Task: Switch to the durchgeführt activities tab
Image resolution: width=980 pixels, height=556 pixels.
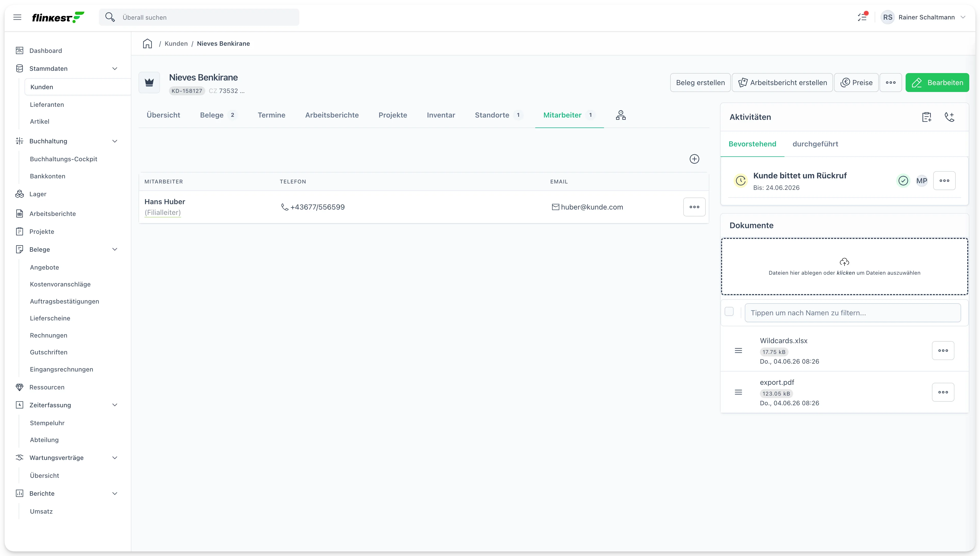Action: click(x=815, y=144)
